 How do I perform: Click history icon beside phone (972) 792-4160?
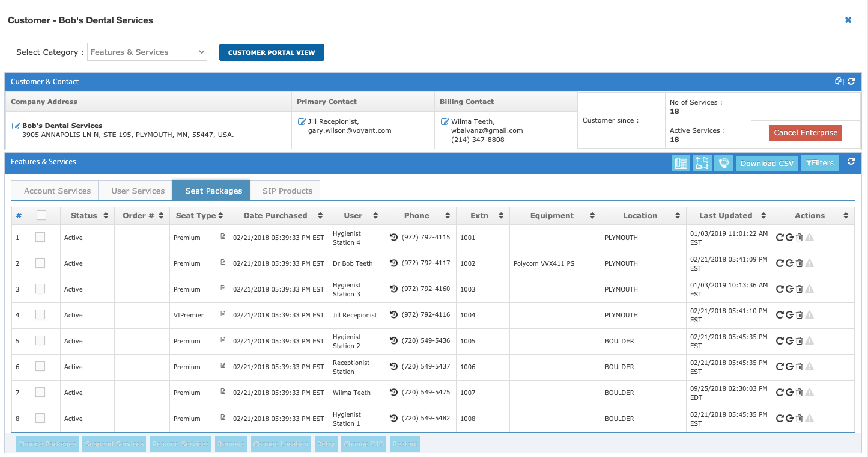click(x=394, y=289)
